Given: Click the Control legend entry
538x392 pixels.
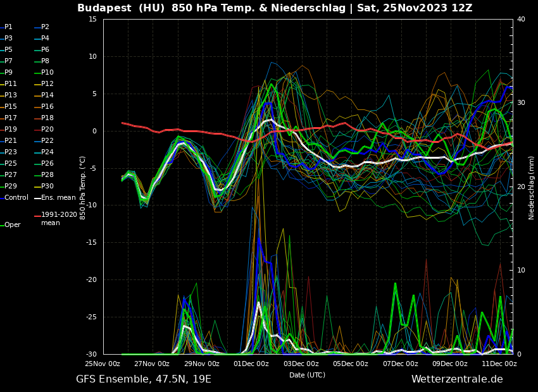Looking at the screenshot, I should [x=16, y=198].
